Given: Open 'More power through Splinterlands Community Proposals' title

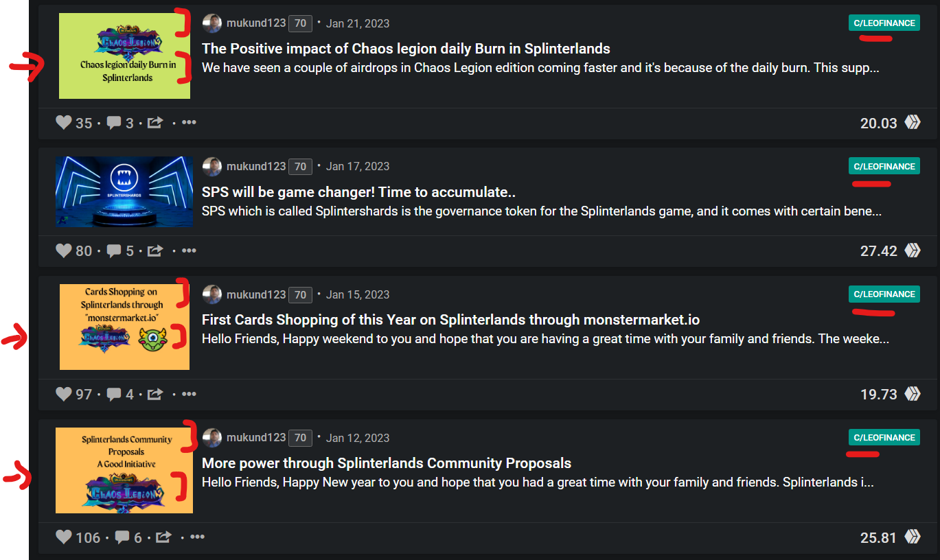Looking at the screenshot, I should pos(387,463).
